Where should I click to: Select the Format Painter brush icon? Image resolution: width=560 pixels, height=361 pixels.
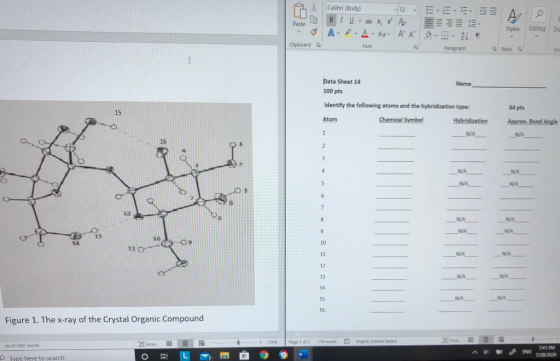[314, 32]
